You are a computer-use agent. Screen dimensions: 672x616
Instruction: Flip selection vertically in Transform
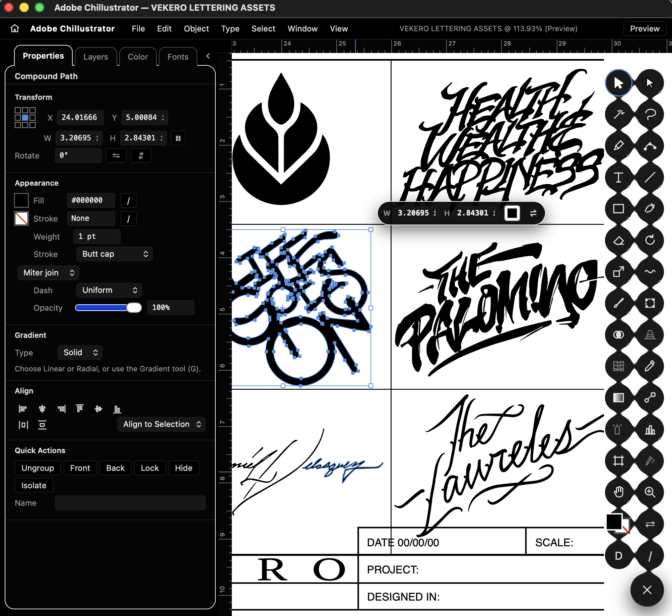(141, 156)
